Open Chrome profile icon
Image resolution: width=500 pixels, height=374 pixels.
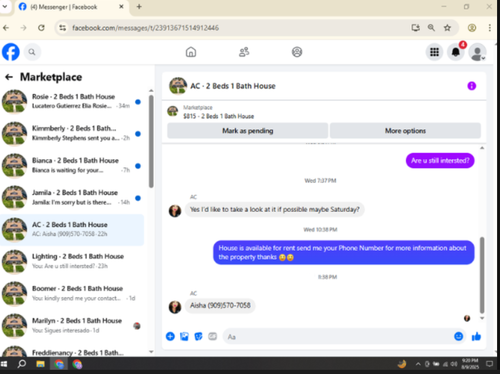(472, 28)
